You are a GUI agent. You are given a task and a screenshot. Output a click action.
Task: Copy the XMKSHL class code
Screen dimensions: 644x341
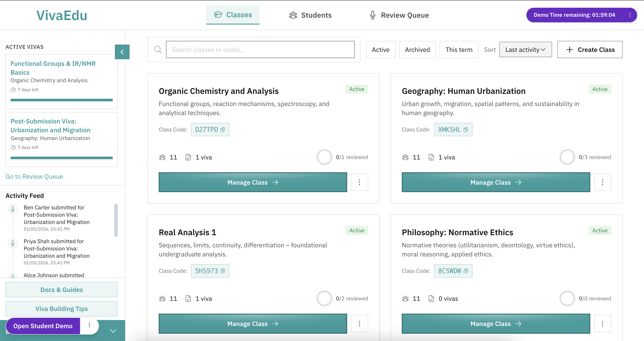pyautogui.click(x=465, y=129)
